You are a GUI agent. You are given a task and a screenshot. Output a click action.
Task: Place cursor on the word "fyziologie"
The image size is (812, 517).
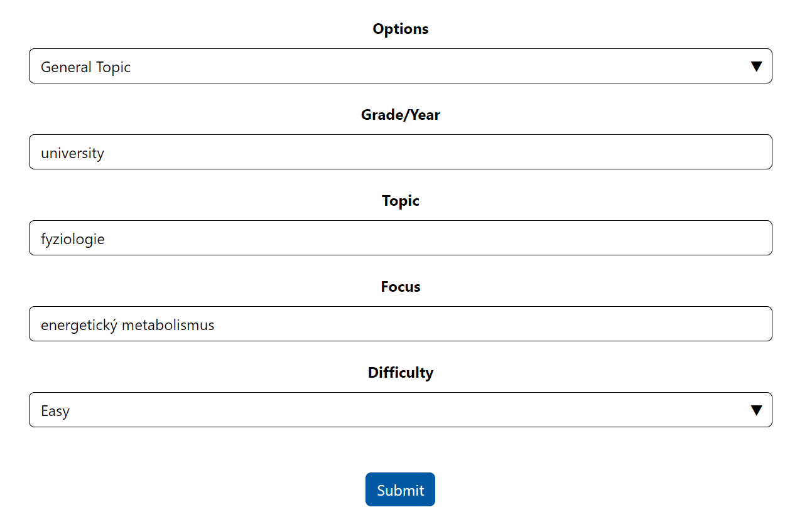click(73, 239)
